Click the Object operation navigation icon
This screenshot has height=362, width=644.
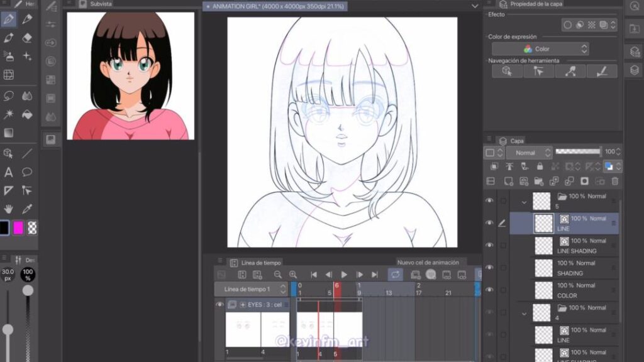point(508,72)
